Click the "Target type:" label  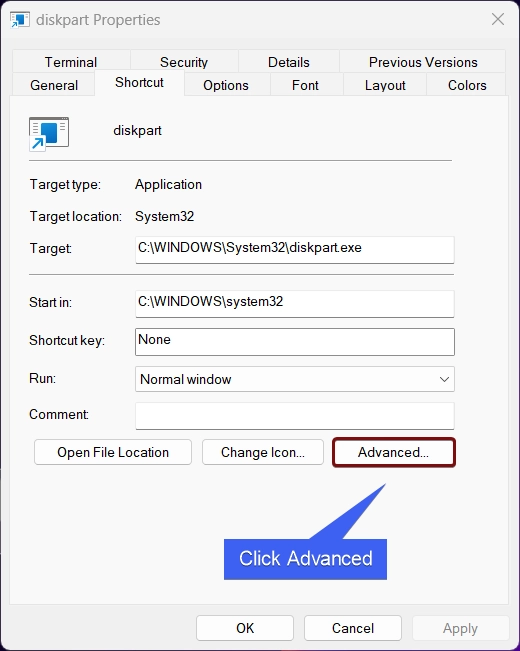point(65,184)
